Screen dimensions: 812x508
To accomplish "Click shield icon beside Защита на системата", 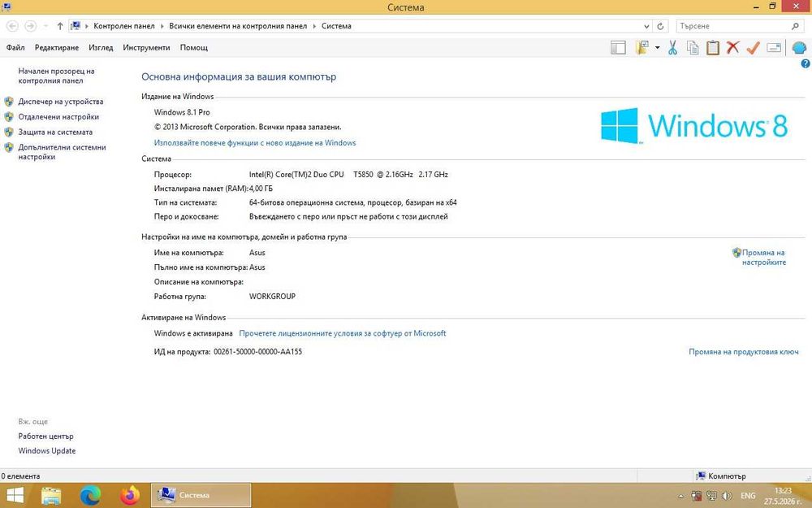I will click(x=9, y=132).
